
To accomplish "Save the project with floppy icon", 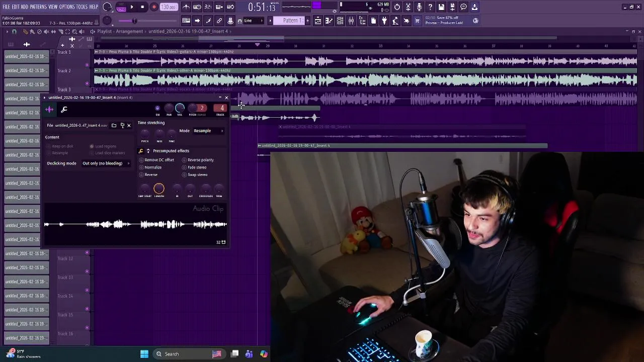I will 441,7.
